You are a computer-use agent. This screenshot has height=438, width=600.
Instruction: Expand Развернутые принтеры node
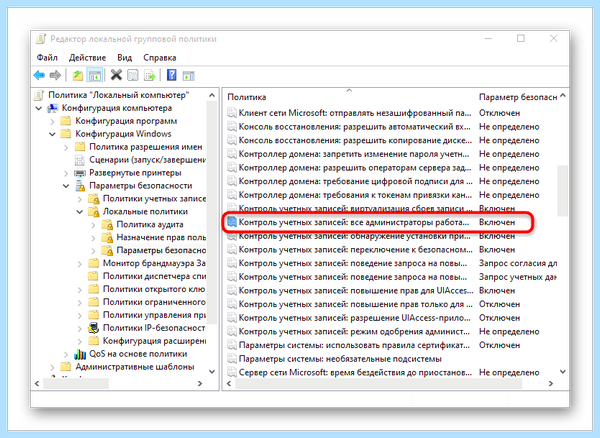click(66, 173)
